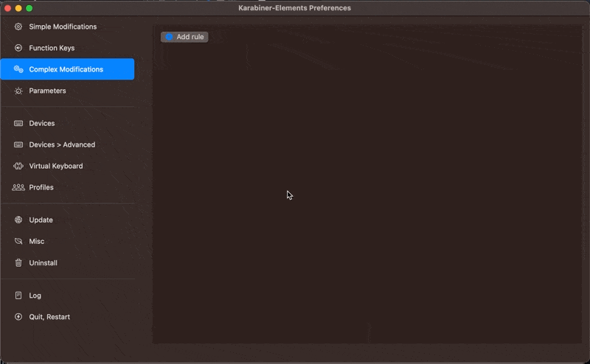The height and width of the screenshot is (364, 590).
Task: Click the Virtual Keyboard puzzle icon
Action: tap(18, 166)
